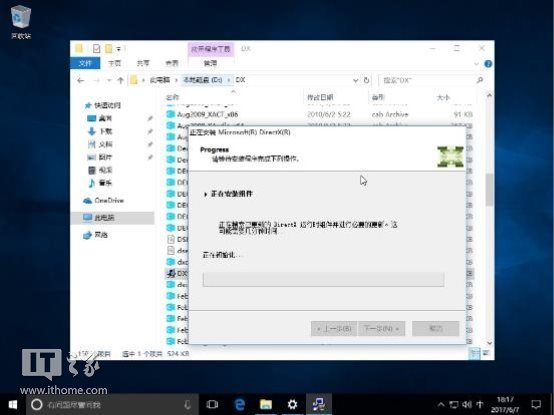The width and height of the screenshot is (554, 415).
Task: Click the cancel button in DirectX dialog
Action: tap(436, 329)
